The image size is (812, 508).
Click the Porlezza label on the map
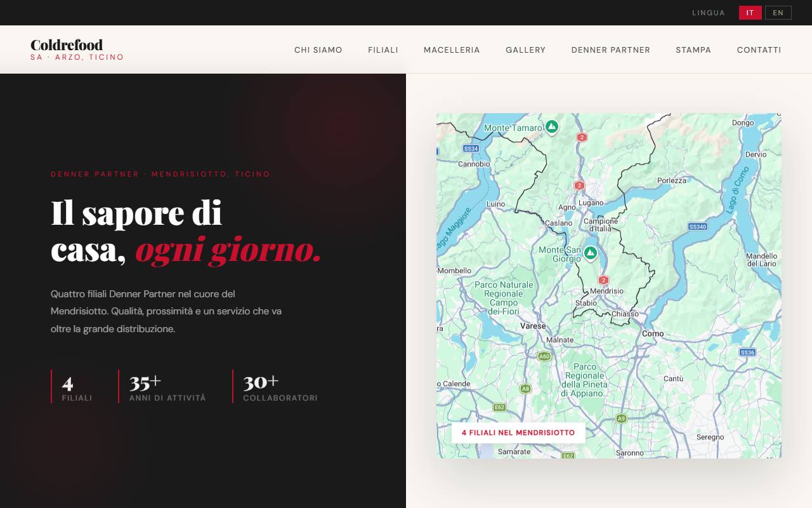click(x=672, y=180)
